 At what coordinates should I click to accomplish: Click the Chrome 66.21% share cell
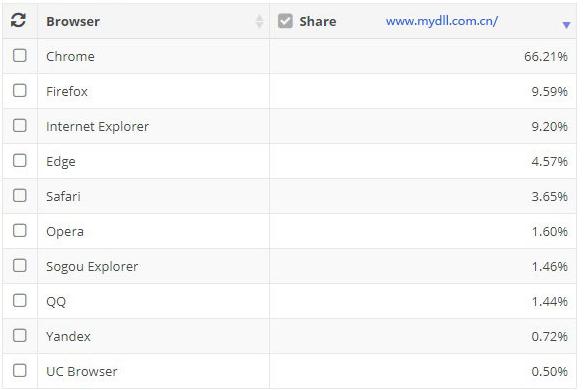tap(546, 57)
